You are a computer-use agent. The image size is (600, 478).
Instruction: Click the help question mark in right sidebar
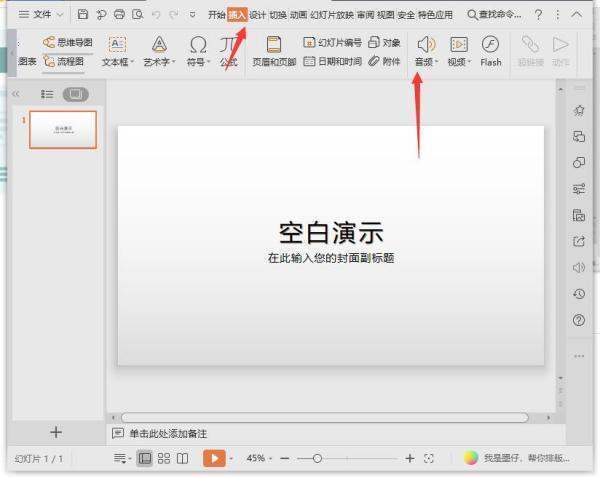[578, 321]
